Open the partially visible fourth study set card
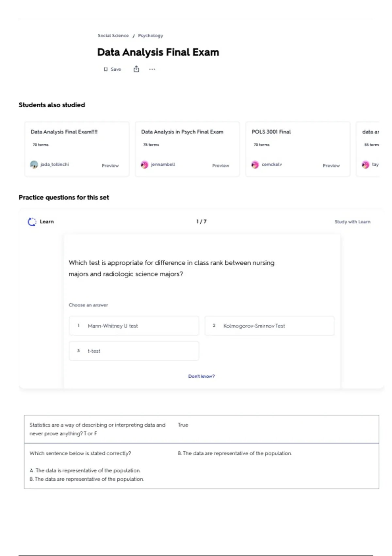The height and width of the screenshot is (556, 392). 370,149
